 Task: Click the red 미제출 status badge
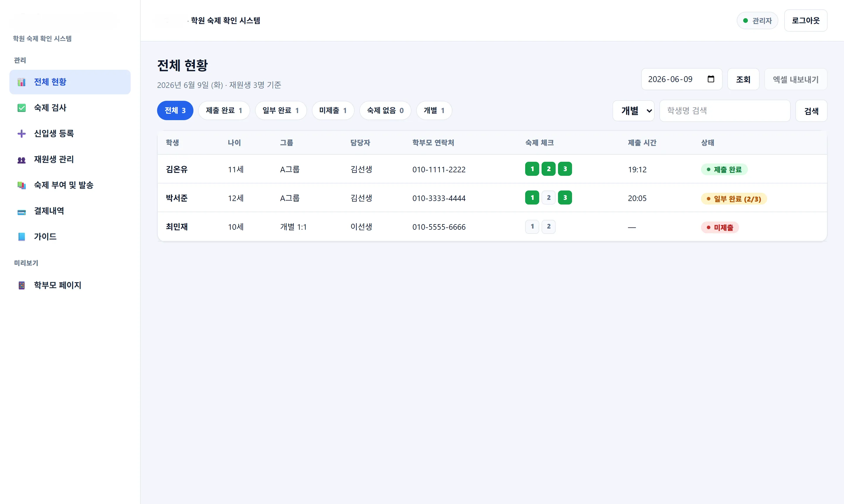[720, 228]
